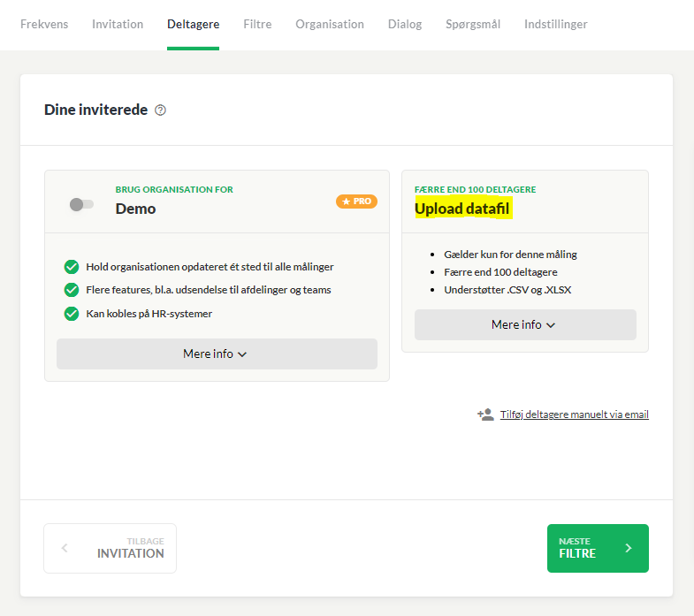Click the left arrow on Tilbage Invitation
This screenshot has height=616, width=694.
(x=65, y=548)
